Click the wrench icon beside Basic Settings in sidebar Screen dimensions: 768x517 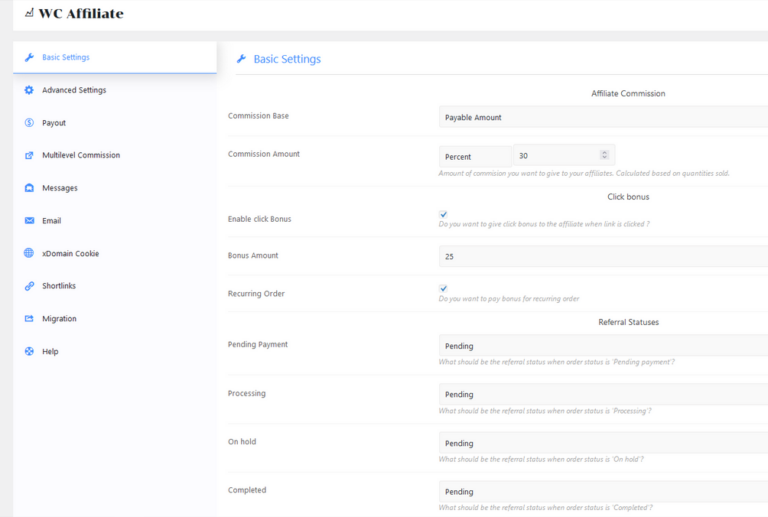tap(29, 57)
